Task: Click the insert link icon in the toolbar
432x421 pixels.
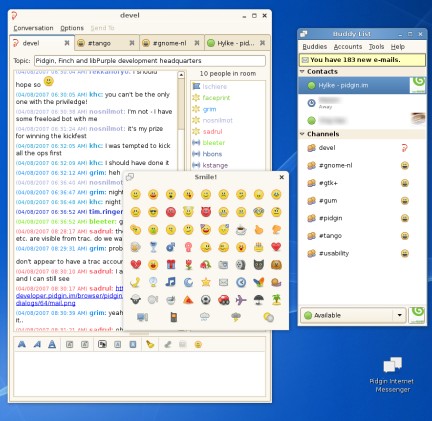Action: (x=168, y=344)
